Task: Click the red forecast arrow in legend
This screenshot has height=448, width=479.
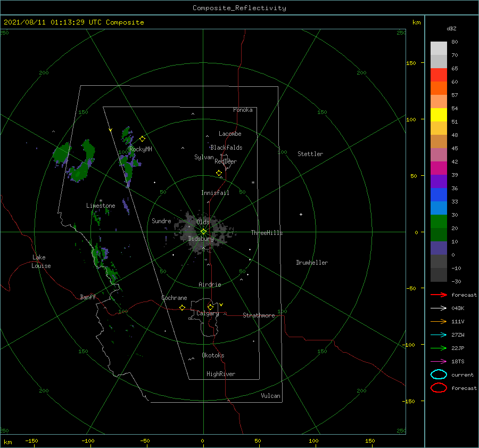Action: coord(439,295)
